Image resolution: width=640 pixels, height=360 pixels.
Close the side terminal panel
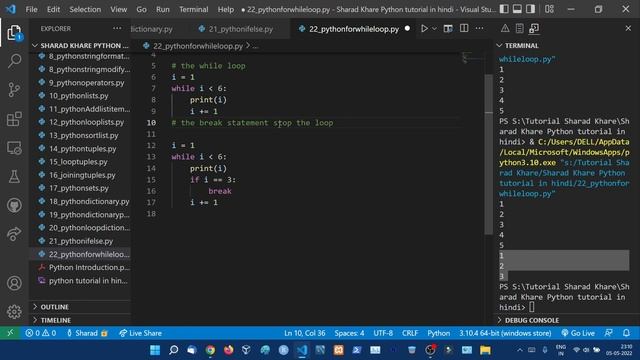628,29
